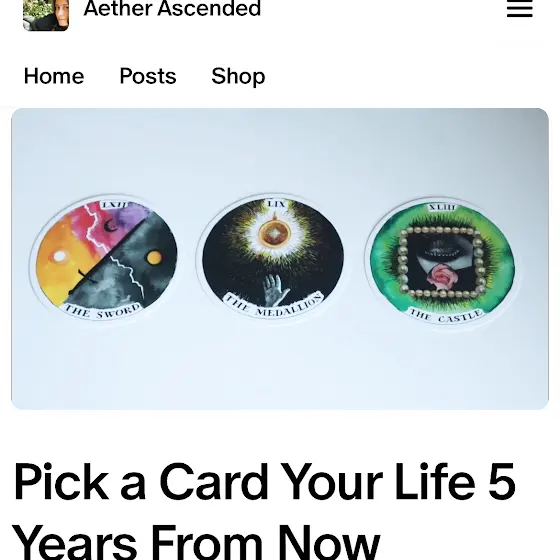
Task: Select The Castle card
Action: (442, 264)
